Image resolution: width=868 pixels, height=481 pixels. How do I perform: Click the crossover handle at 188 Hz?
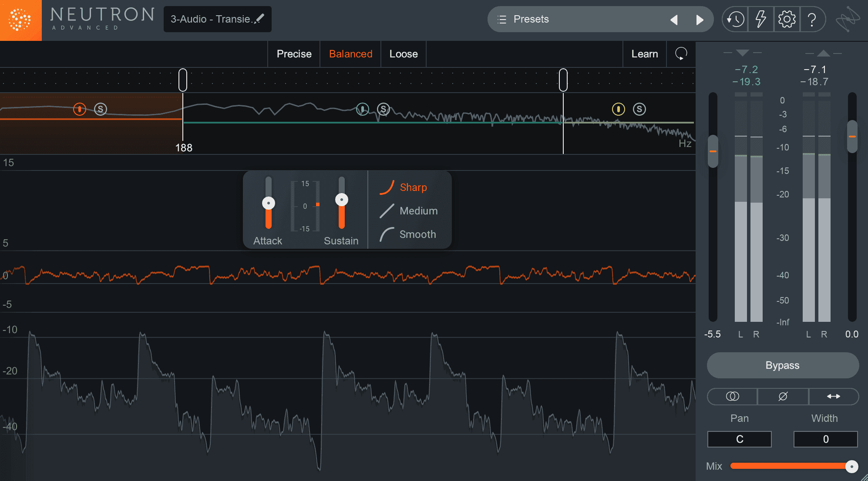(x=183, y=80)
